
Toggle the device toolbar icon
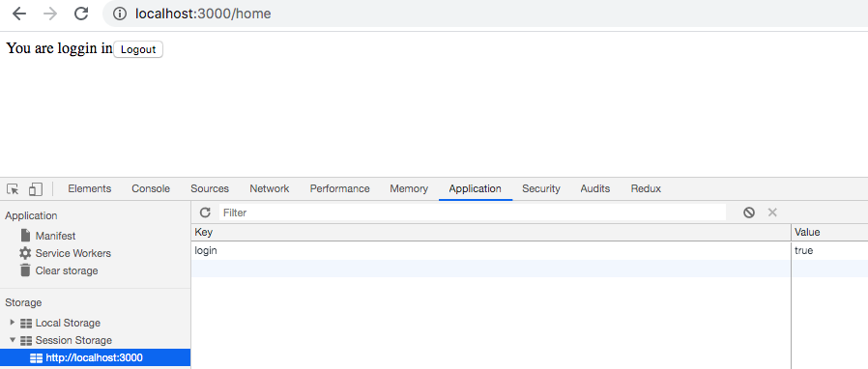36,189
